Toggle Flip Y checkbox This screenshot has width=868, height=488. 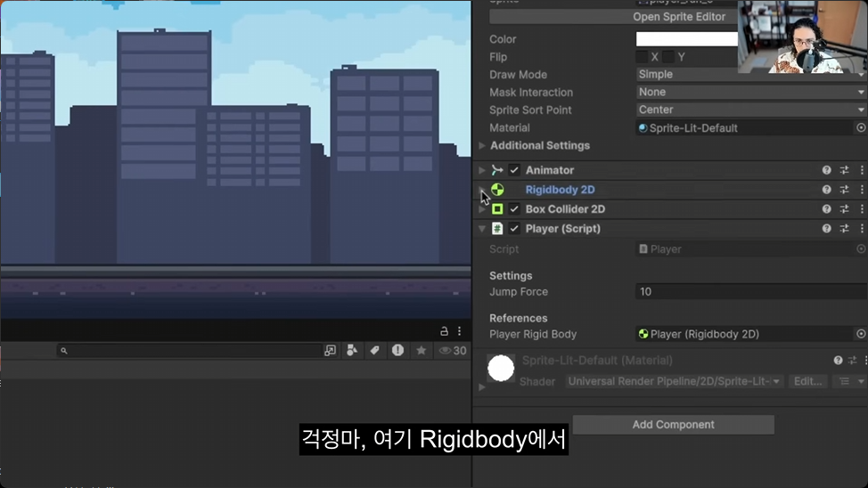coord(668,57)
